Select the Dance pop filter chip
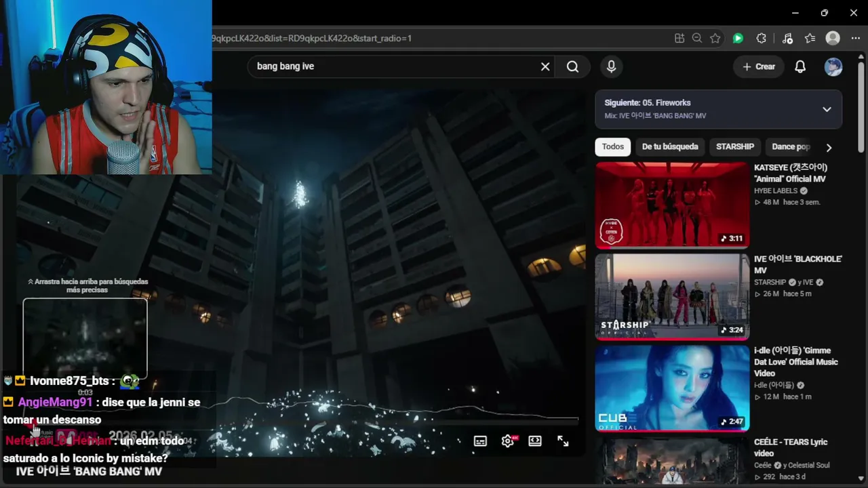868x488 pixels. [791, 146]
